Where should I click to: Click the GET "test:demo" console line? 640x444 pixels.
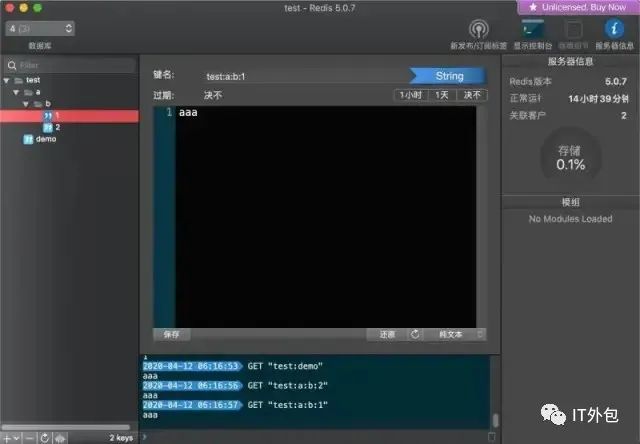pyautogui.click(x=285, y=366)
